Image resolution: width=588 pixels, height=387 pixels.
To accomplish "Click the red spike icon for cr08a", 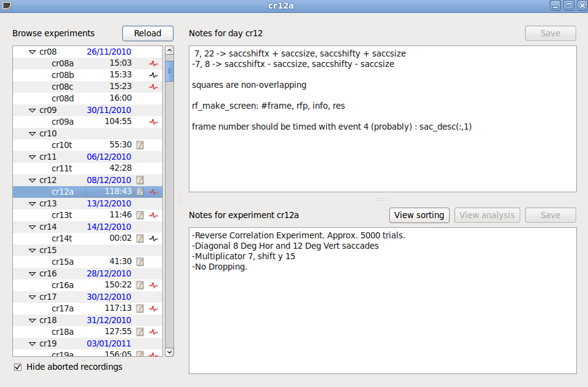I will 153,63.
